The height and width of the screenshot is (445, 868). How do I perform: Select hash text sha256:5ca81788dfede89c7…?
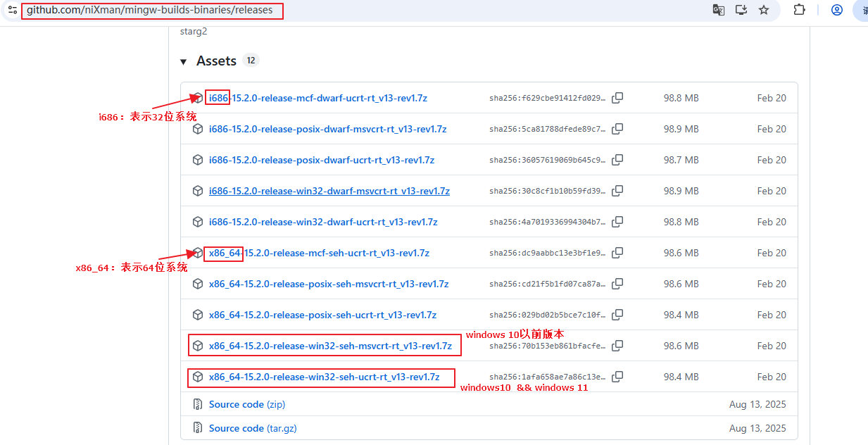(547, 129)
